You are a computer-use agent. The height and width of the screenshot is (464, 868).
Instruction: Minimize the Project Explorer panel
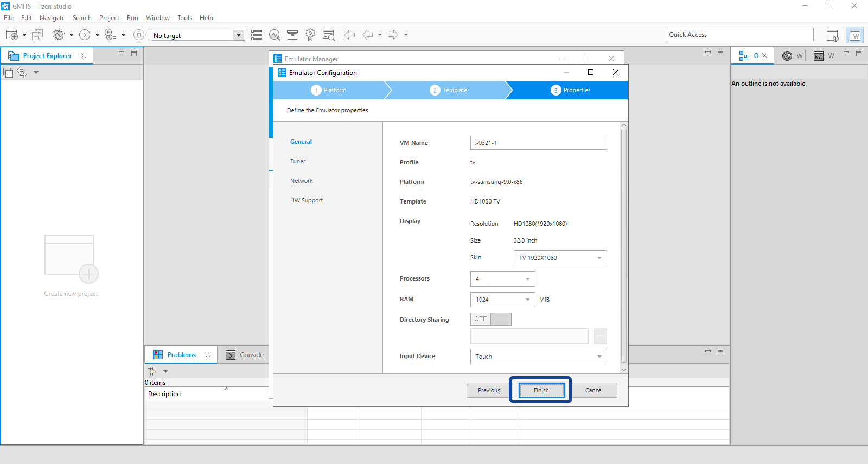(x=122, y=53)
